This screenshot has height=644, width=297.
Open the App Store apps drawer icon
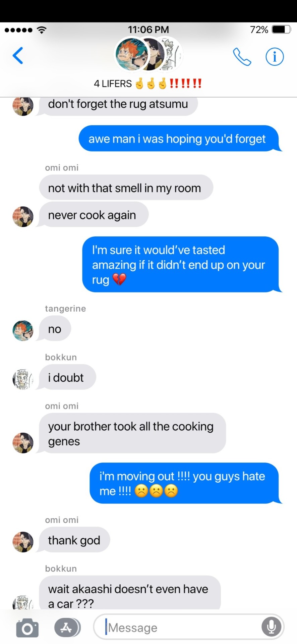click(67, 627)
